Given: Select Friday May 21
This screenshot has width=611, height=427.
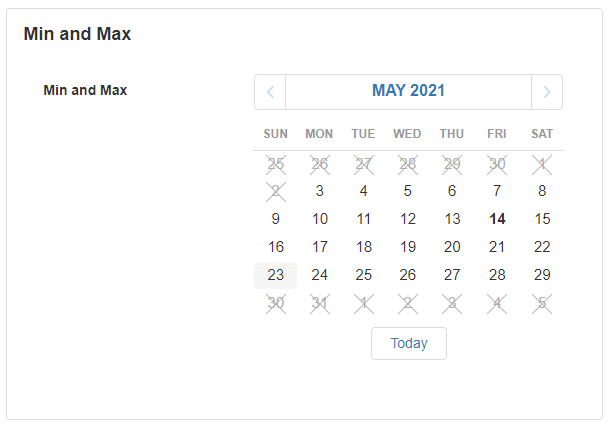Looking at the screenshot, I should 497,247.
